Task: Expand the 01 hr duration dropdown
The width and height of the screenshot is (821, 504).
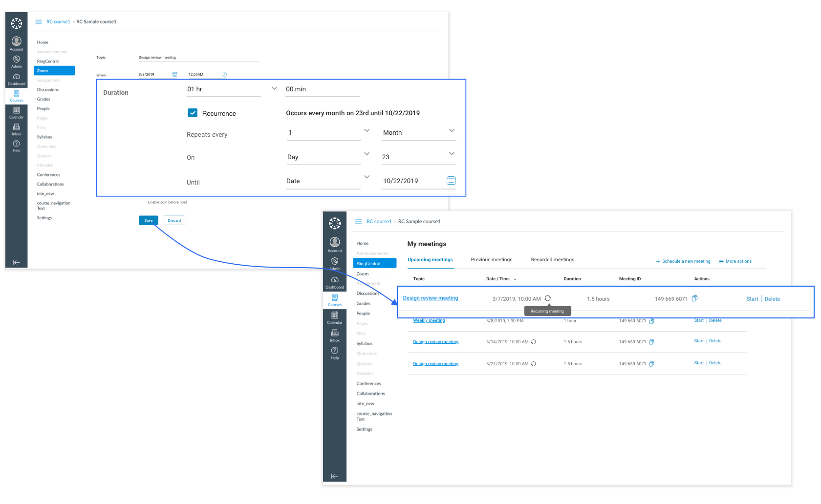Action: pyautogui.click(x=274, y=88)
